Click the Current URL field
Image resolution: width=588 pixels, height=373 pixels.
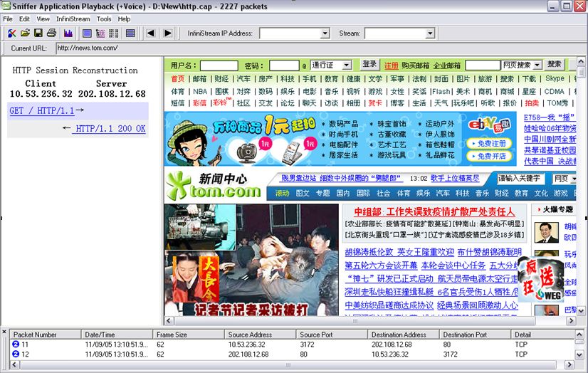[x=321, y=48]
